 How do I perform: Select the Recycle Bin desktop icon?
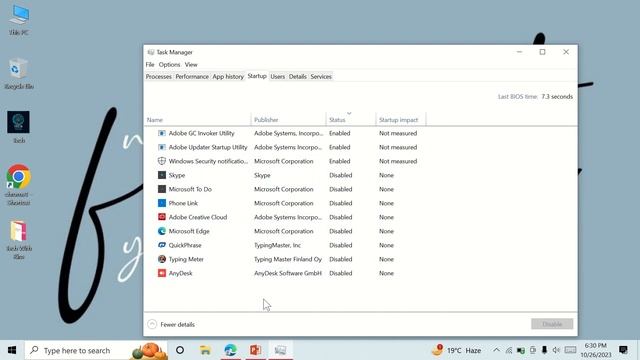click(x=19, y=74)
